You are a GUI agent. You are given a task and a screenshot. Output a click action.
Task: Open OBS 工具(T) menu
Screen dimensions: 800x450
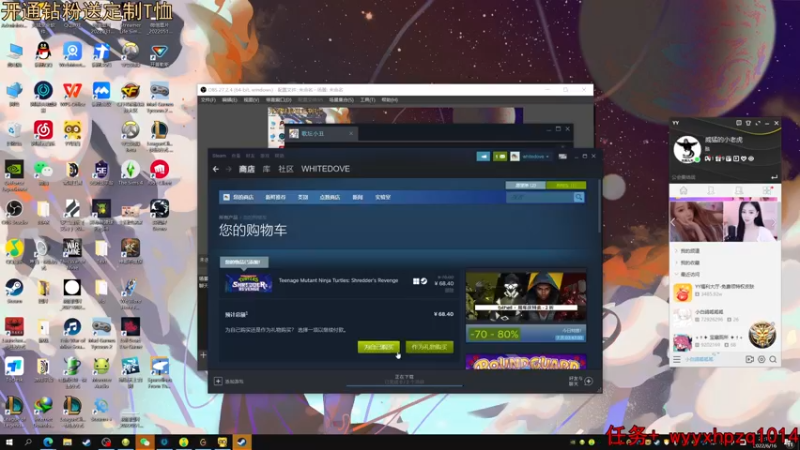(x=367, y=100)
